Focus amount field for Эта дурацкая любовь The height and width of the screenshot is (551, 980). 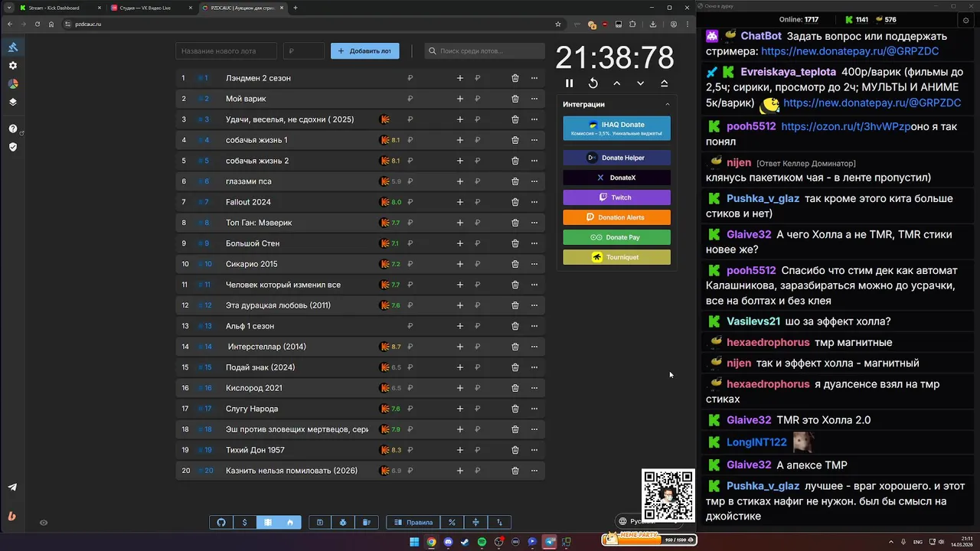(429, 305)
